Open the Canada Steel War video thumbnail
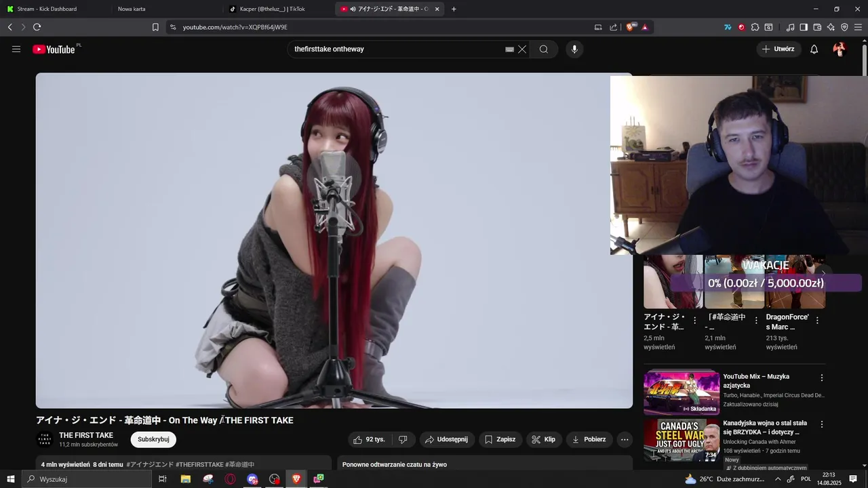Image resolution: width=868 pixels, height=488 pixels. [682, 441]
